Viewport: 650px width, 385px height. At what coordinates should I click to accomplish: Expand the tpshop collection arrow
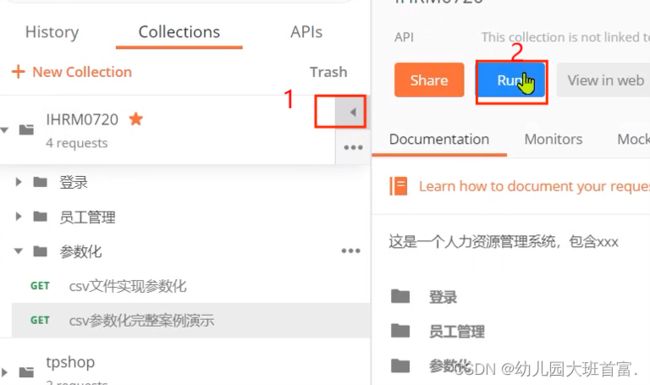click(x=5, y=372)
